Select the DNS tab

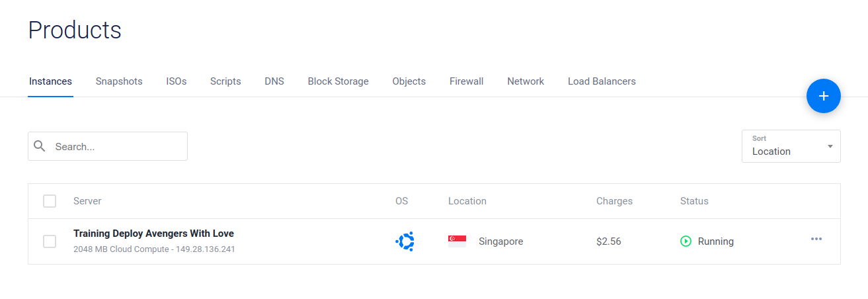(274, 81)
